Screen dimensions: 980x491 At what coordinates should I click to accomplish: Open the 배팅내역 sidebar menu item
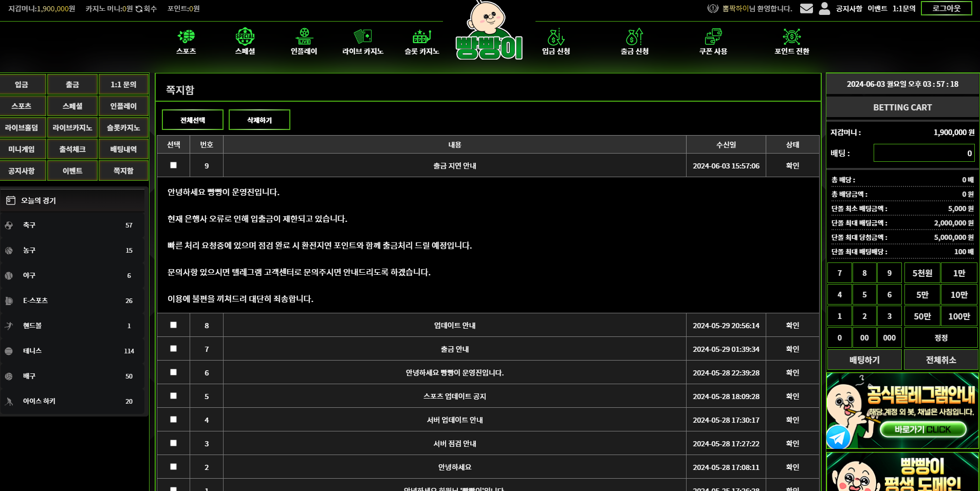pyautogui.click(x=123, y=149)
